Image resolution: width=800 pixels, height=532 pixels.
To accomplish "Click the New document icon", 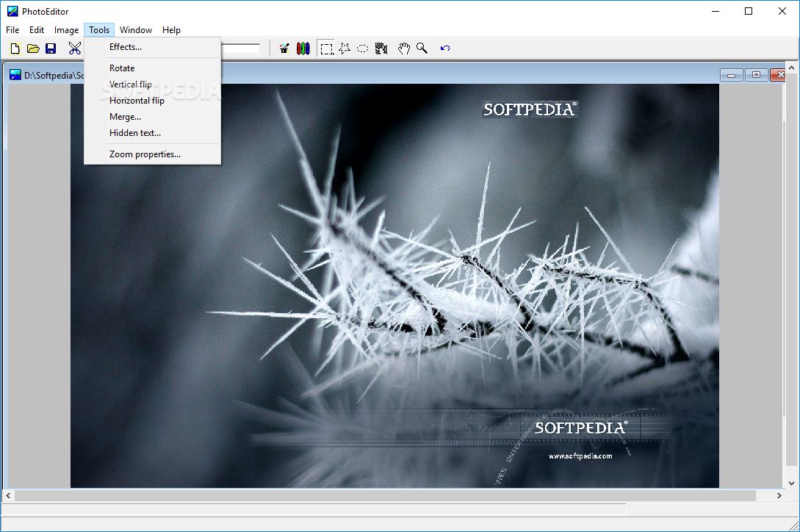I will pyautogui.click(x=15, y=48).
